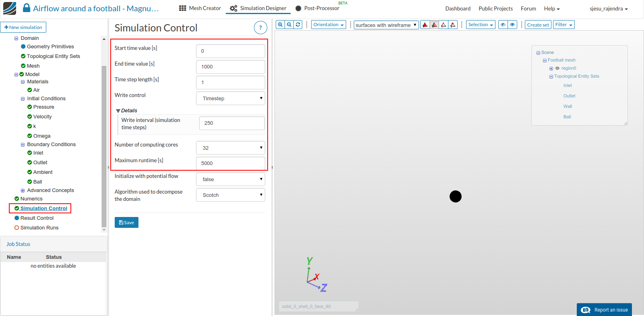This screenshot has width=644, height=316.
Task: Open the Filter dropdown
Action: point(563,25)
